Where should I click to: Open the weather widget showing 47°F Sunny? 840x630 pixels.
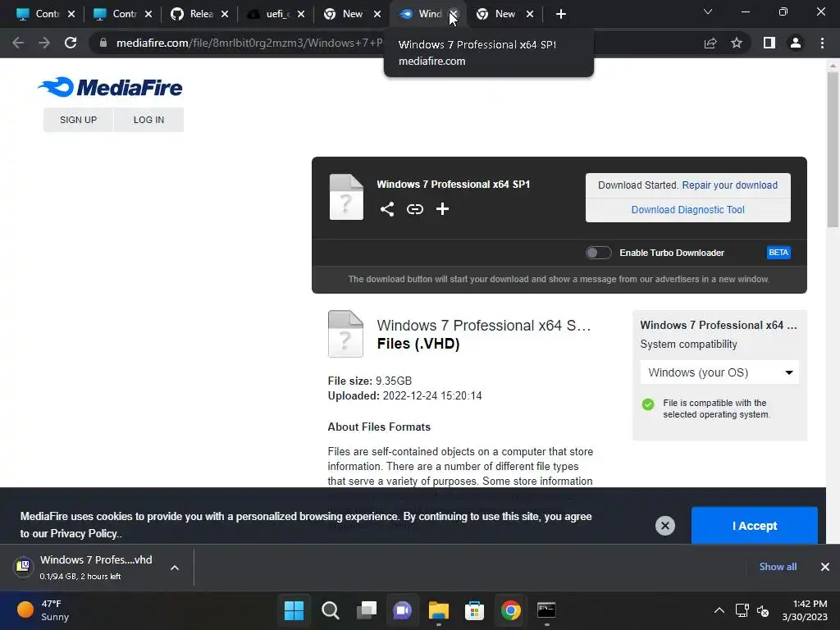[x=44, y=610]
